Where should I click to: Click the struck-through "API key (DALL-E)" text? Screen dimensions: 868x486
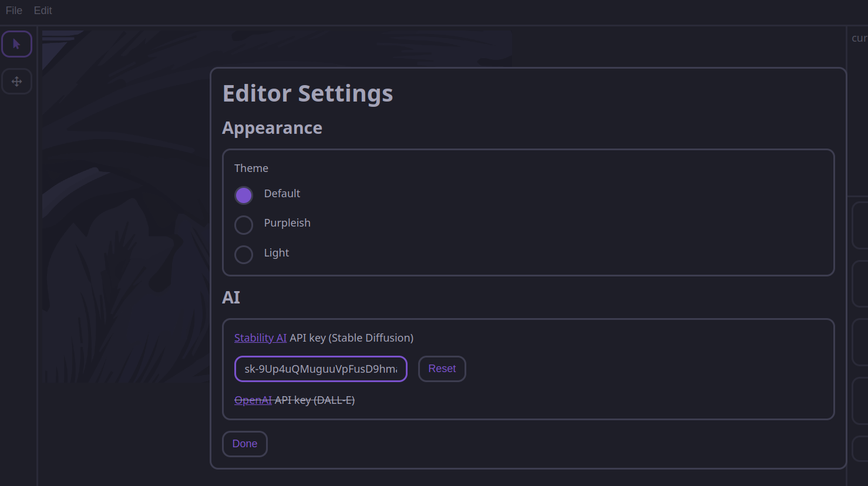pyautogui.click(x=315, y=400)
